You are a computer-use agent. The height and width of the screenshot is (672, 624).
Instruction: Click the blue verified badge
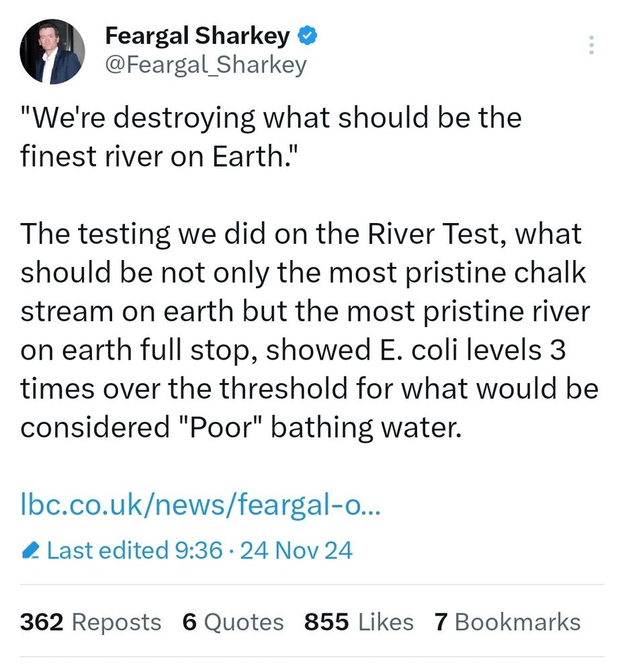[x=308, y=36]
